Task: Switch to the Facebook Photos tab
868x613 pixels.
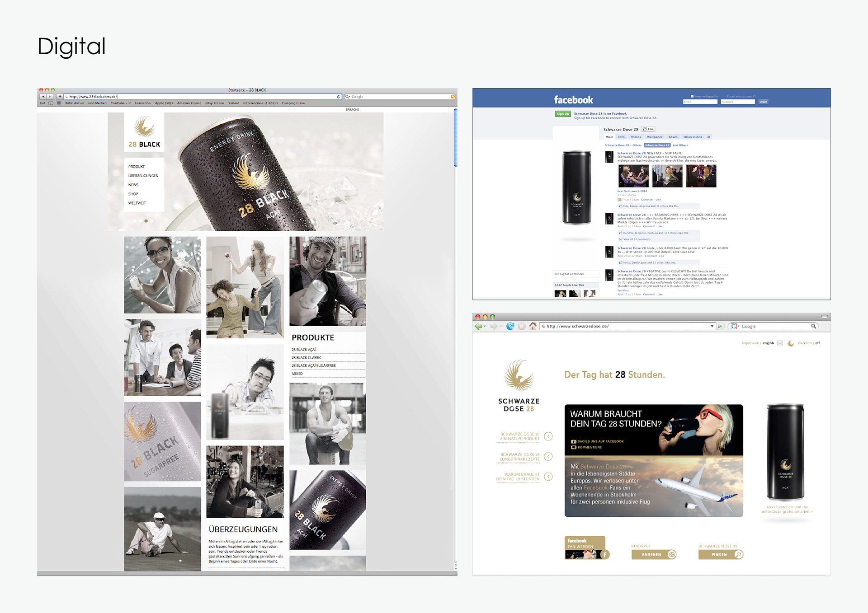Action: tap(636, 137)
